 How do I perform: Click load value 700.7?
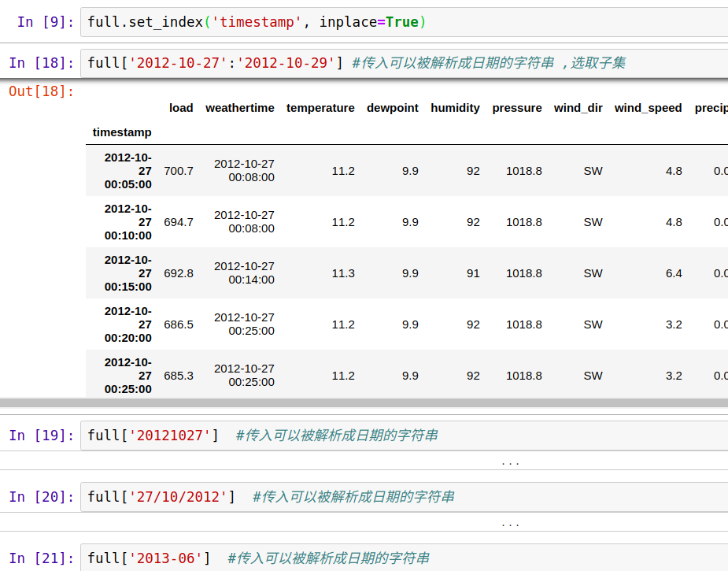point(179,171)
